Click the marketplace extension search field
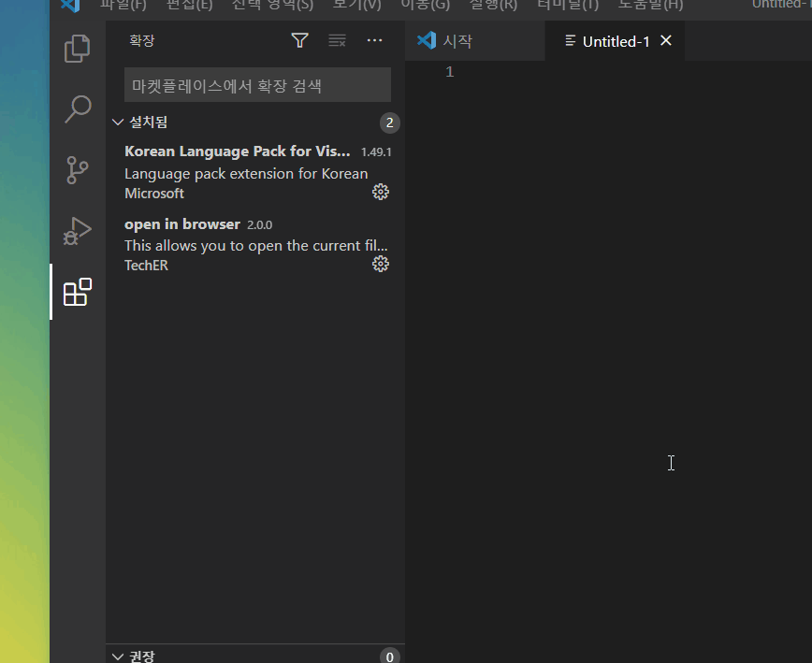The width and height of the screenshot is (812, 663). pos(257,85)
